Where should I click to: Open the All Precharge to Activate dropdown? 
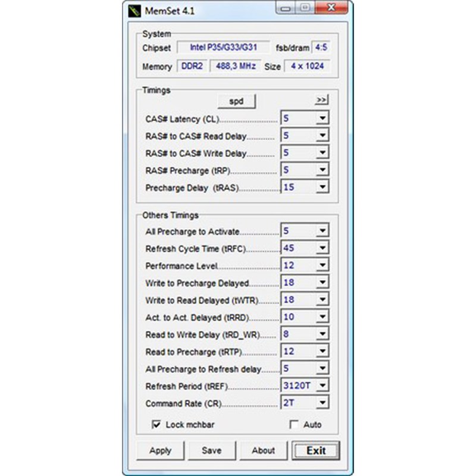click(x=322, y=230)
